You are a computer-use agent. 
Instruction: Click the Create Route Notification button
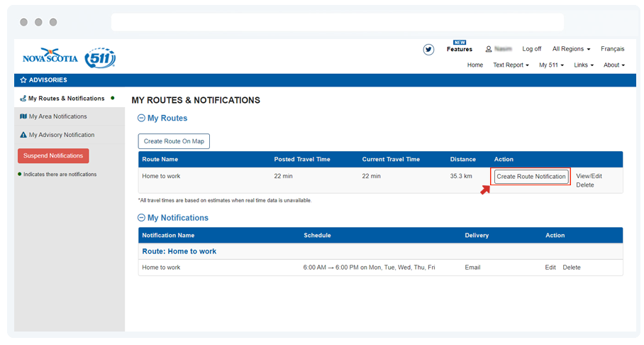click(531, 177)
